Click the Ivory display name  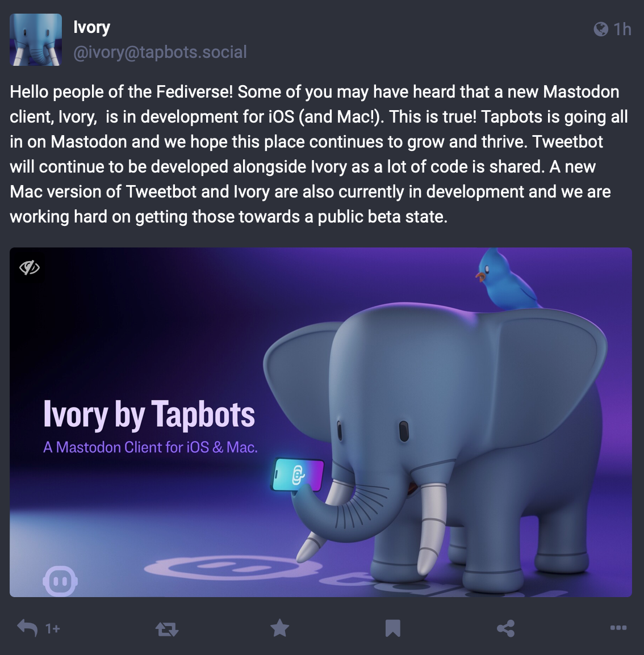91,27
